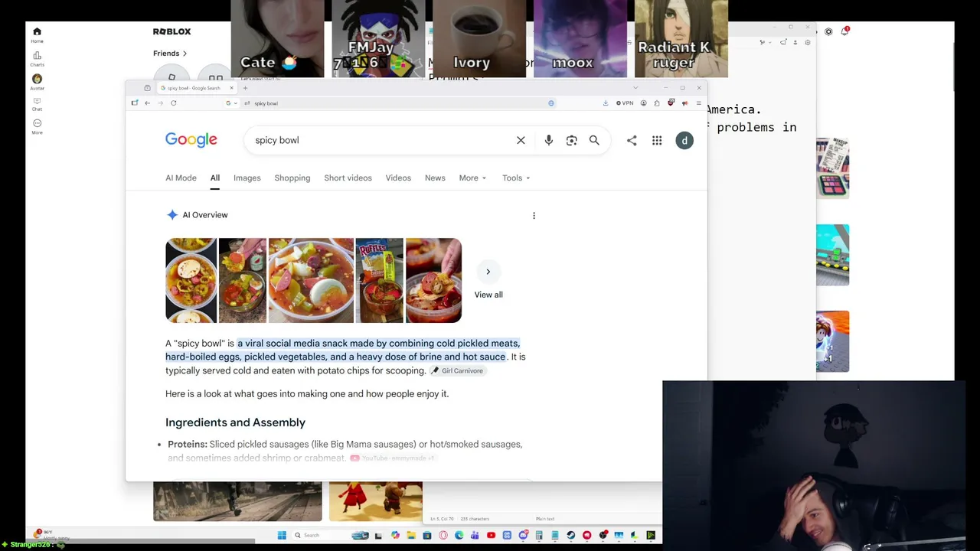
Task: Search by image with Google Lens
Action: point(571,140)
